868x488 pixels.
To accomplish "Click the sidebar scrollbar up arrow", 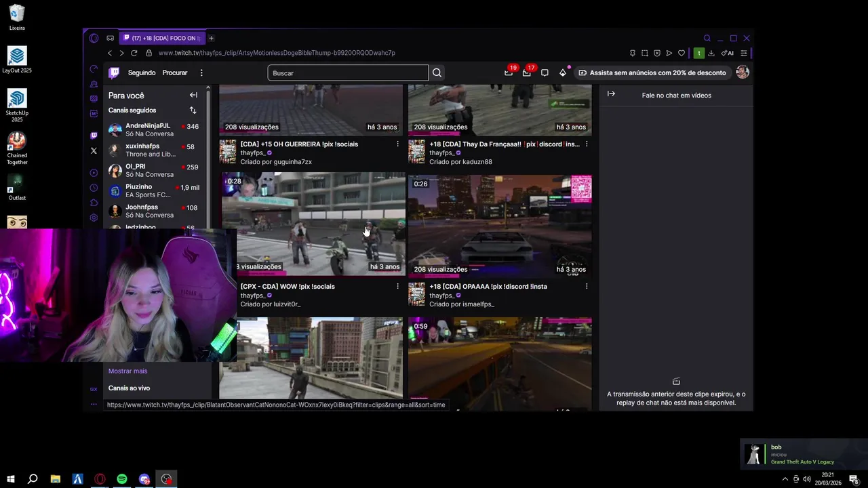I will pos(208,88).
